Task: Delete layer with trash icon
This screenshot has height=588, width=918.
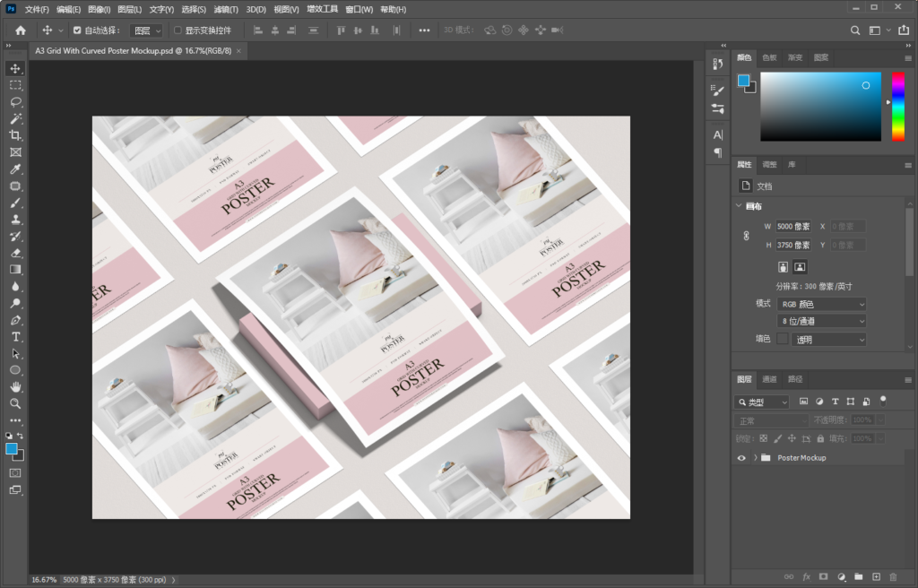Action: pyautogui.click(x=893, y=577)
